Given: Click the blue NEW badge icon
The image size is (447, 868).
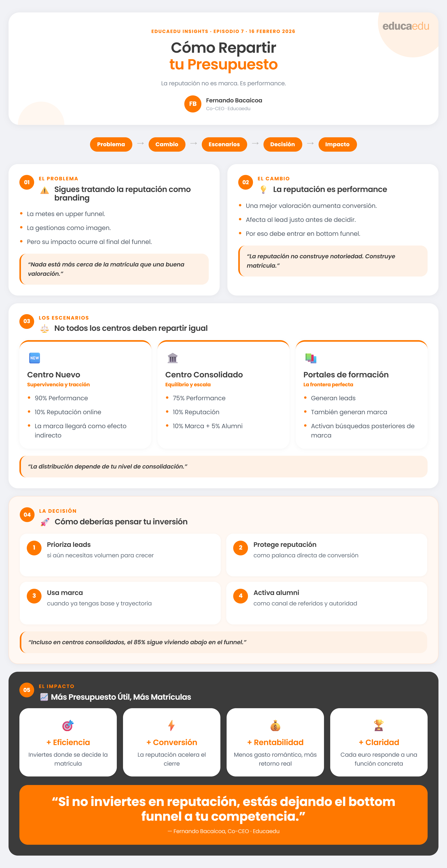Looking at the screenshot, I should [x=35, y=358].
